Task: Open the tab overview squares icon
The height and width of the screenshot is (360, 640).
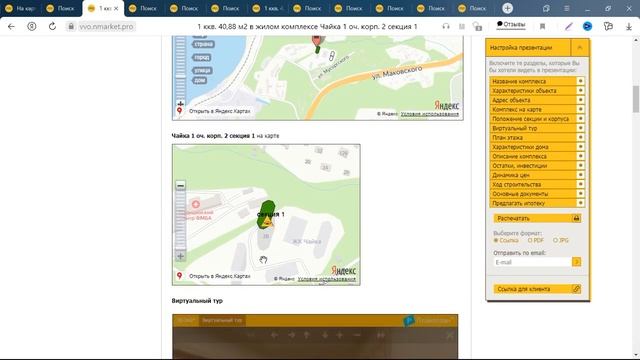Action: (x=546, y=8)
